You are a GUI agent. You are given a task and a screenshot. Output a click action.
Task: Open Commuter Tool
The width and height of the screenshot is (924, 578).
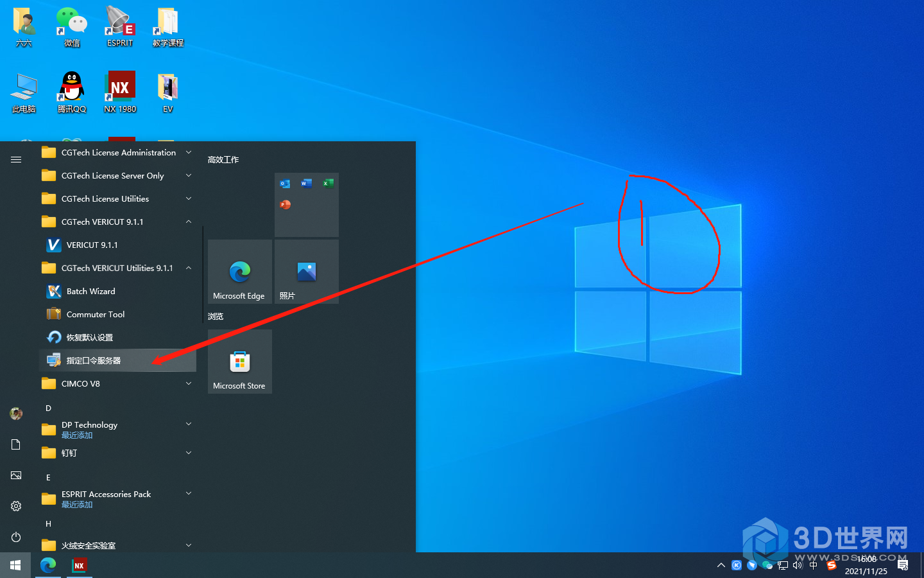[x=117, y=314]
